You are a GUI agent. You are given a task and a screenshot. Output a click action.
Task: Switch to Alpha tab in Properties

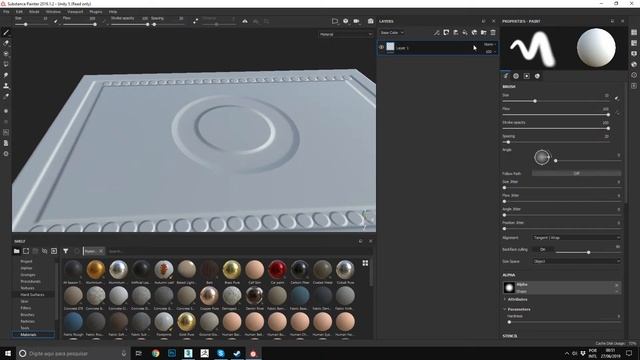(516, 76)
